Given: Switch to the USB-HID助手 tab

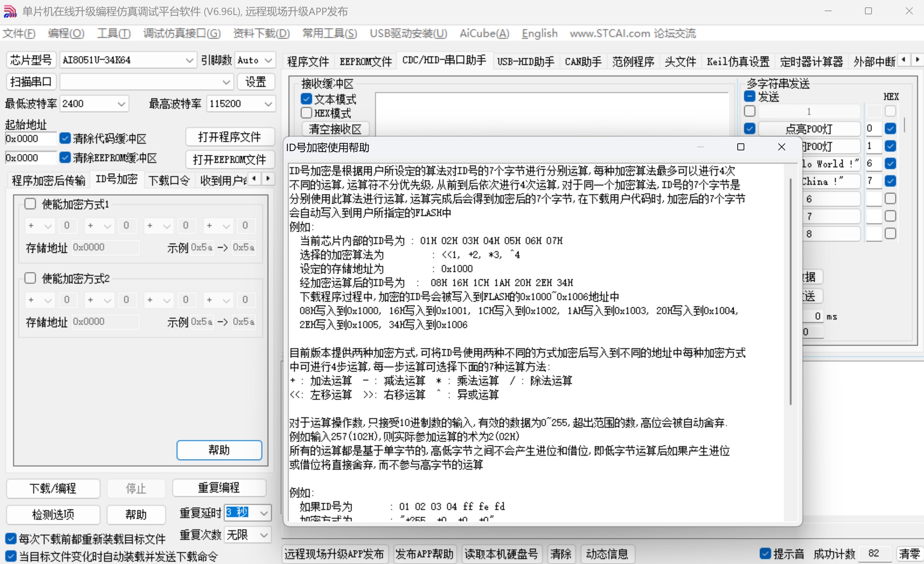Looking at the screenshot, I should pos(525,62).
